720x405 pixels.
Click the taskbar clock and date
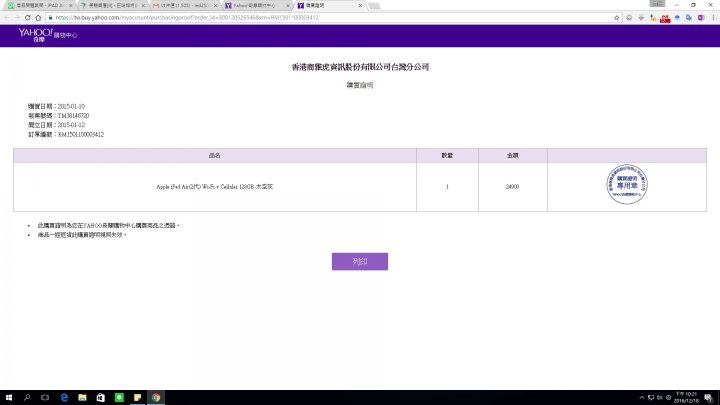coord(686,398)
